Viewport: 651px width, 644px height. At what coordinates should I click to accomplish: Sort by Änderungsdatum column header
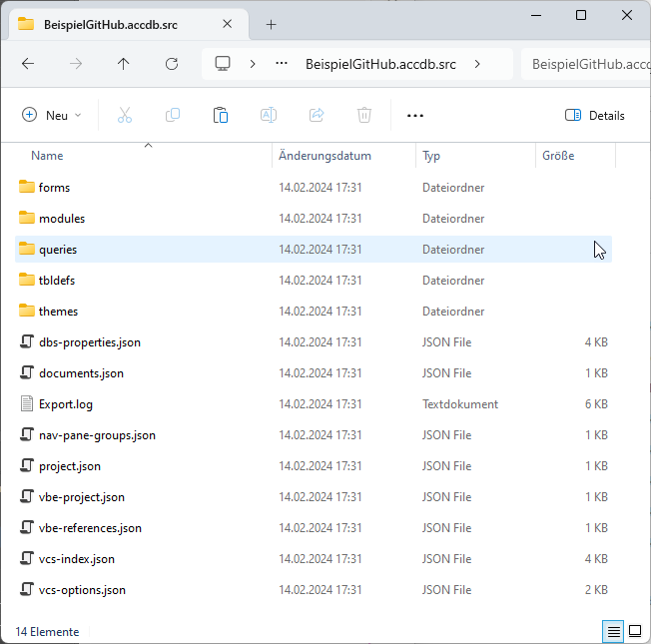tap(325, 156)
